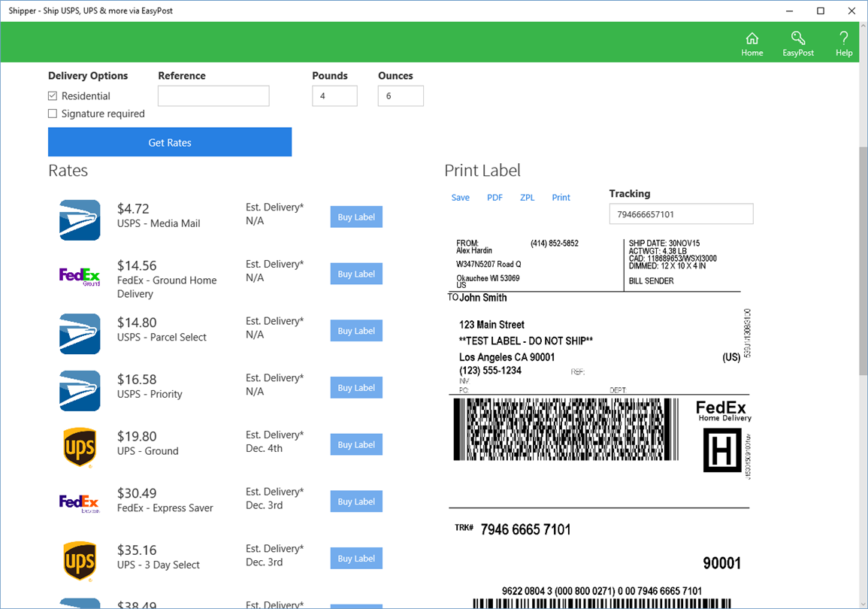This screenshot has width=868, height=609.
Task: Buy label for UPS Ground $19.80
Action: (356, 444)
